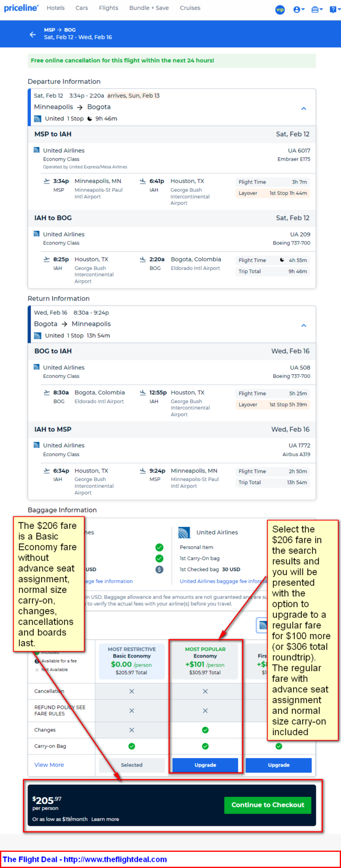Open the My Trips briefcase dropdown
341x868 pixels.
pos(317,10)
